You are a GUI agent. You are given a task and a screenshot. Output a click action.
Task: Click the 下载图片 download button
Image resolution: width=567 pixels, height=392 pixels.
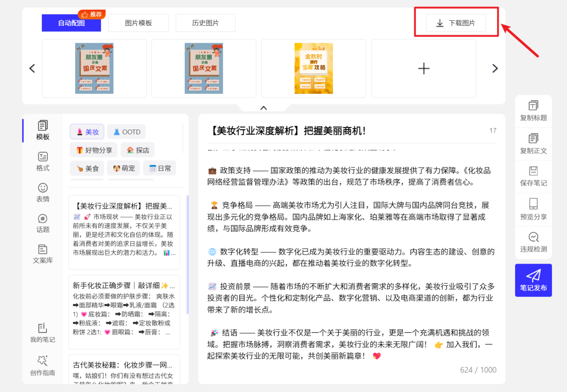click(x=456, y=23)
